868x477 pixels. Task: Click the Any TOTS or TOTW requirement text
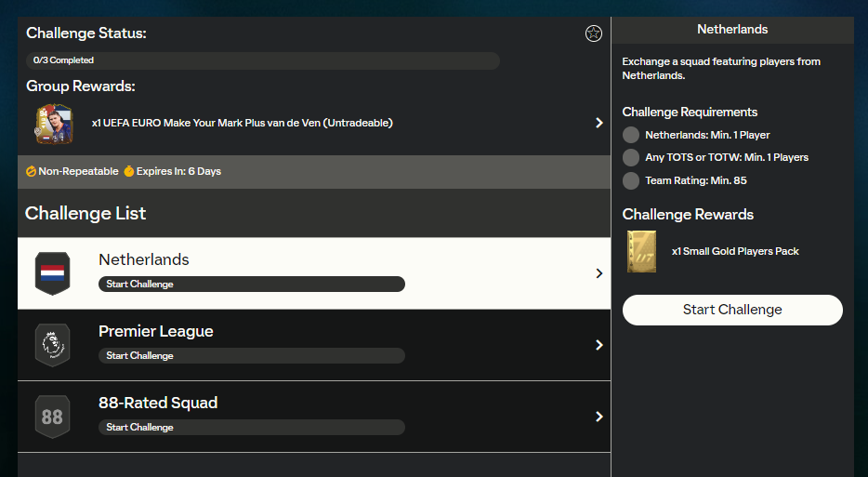coord(727,157)
